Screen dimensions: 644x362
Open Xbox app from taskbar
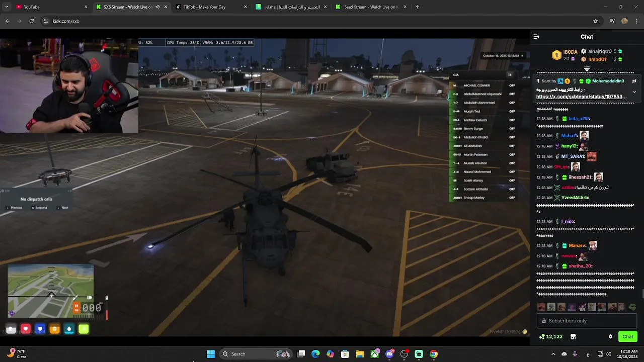(x=375, y=354)
